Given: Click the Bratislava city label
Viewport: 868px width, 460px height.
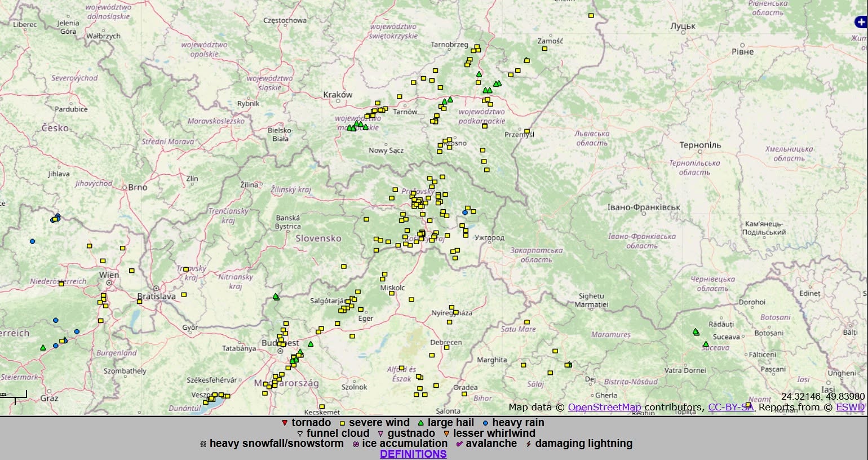Looking at the screenshot, I should pos(156,296).
